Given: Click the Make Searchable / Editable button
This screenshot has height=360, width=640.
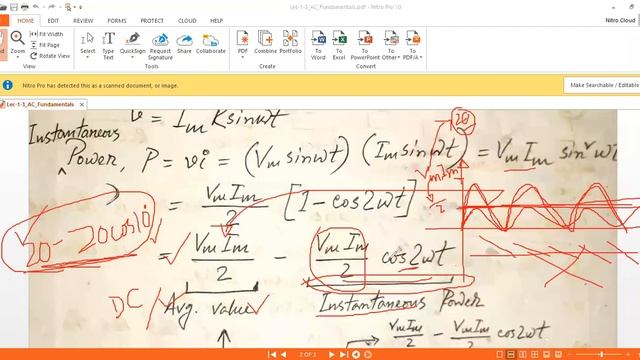Looking at the screenshot, I should (603, 85).
